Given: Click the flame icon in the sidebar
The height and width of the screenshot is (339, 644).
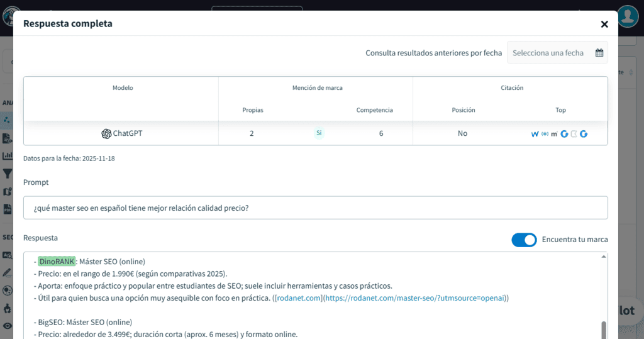Looking at the screenshot, I should point(8,308).
